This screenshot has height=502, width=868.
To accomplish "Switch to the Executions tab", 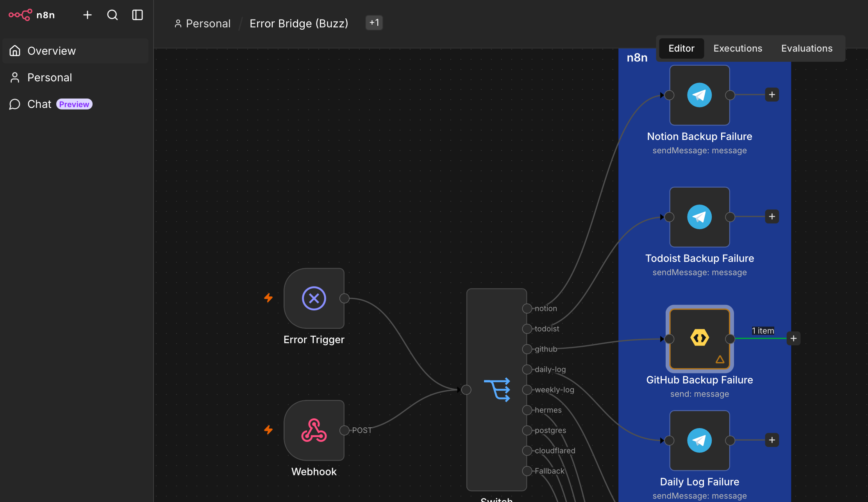I will click(x=738, y=48).
